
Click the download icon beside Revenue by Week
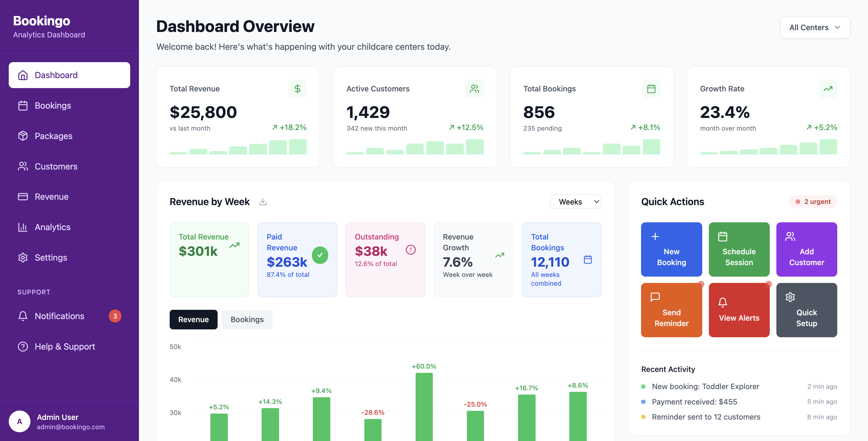[263, 201]
